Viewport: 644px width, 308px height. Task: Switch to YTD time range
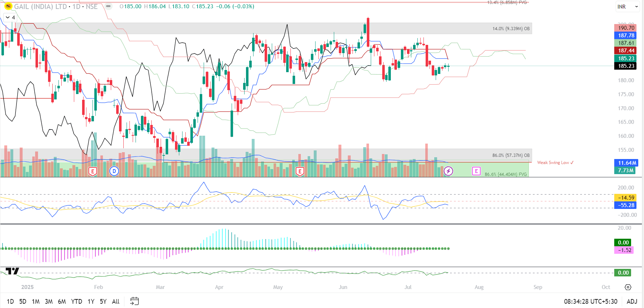point(76,302)
